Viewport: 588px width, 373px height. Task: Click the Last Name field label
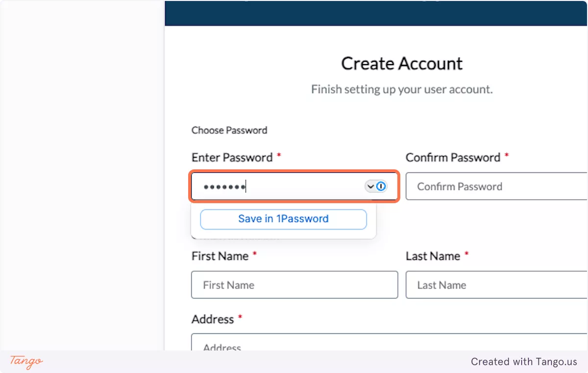click(433, 256)
